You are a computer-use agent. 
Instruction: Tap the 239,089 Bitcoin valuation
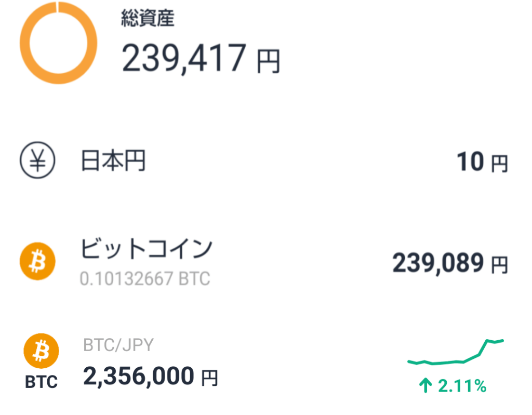click(x=438, y=263)
